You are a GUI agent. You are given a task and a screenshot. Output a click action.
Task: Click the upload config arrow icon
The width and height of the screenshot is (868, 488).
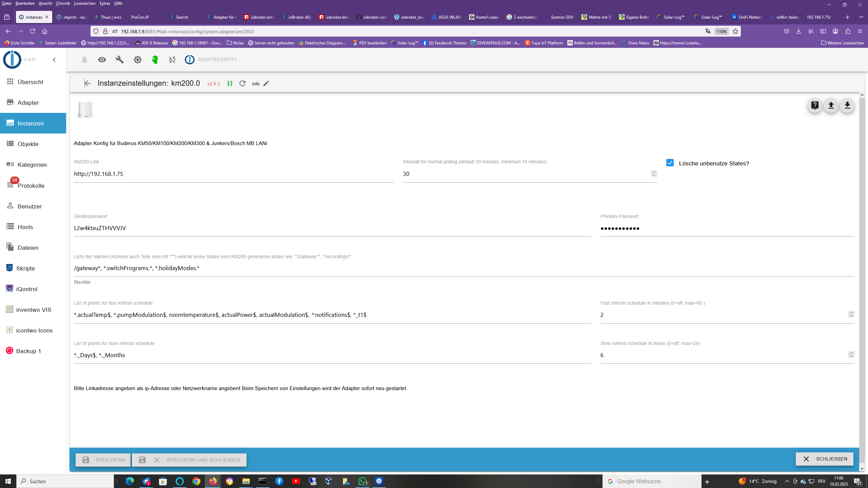(831, 105)
